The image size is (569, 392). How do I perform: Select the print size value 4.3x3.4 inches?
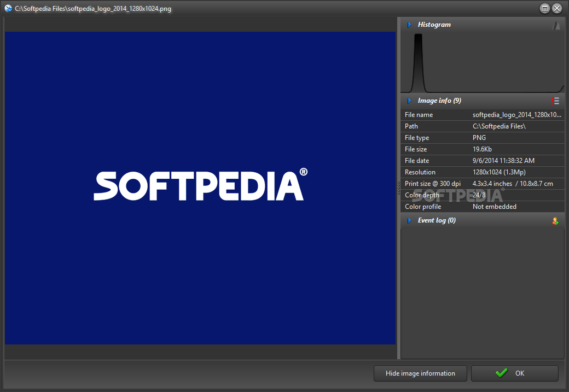pyautogui.click(x=492, y=184)
